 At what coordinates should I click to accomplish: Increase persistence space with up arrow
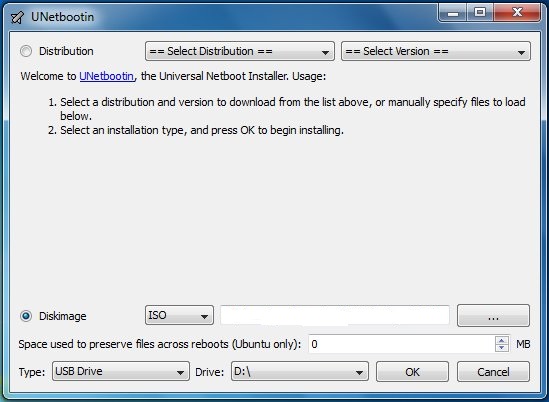502,340
